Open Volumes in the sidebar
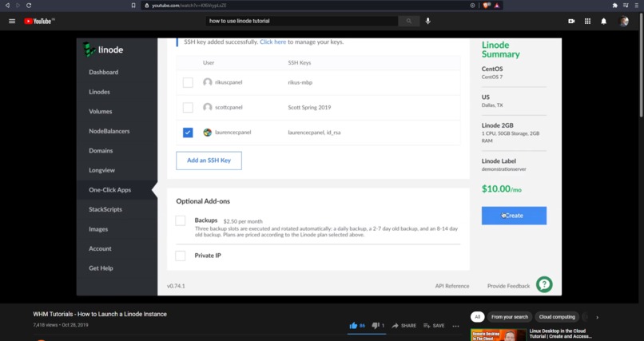644x341 pixels. click(x=100, y=111)
